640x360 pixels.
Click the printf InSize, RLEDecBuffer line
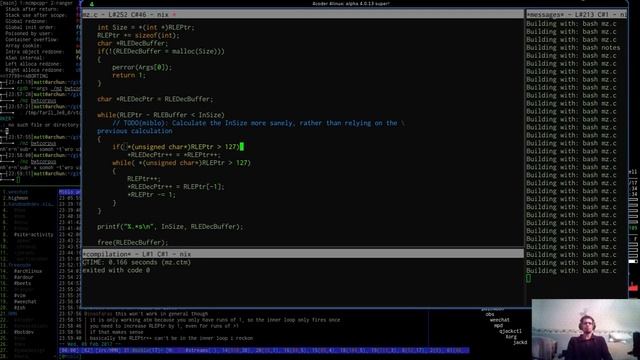(x=170, y=227)
